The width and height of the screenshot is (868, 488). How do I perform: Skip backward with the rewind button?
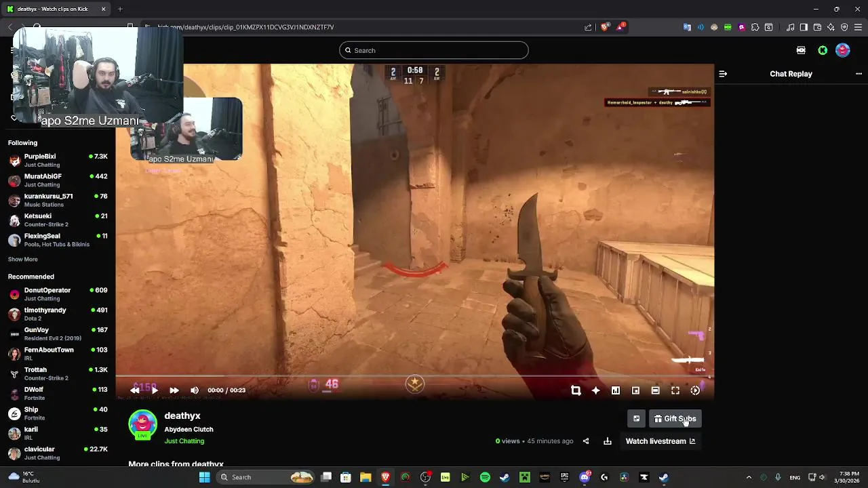tap(135, 390)
